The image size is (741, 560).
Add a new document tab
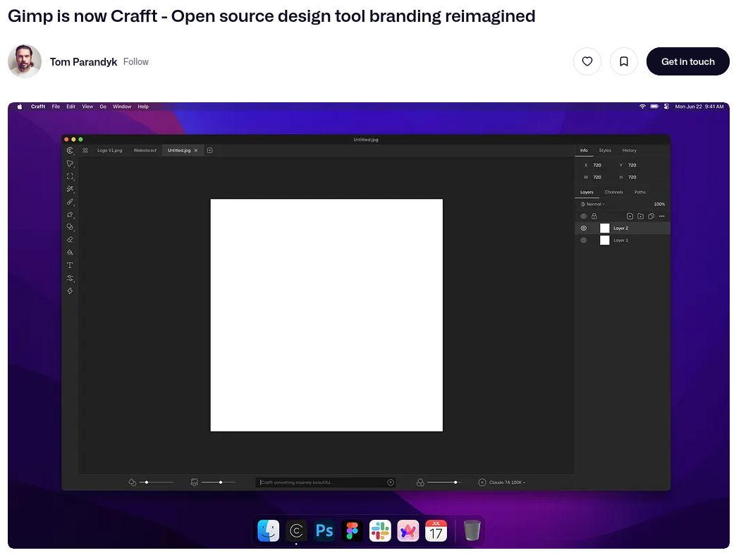[210, 150]
